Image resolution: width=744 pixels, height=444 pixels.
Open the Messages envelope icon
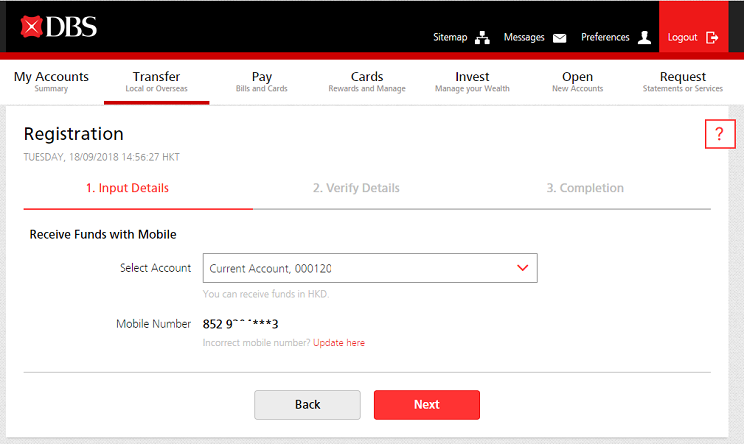(x=559, y=38)
